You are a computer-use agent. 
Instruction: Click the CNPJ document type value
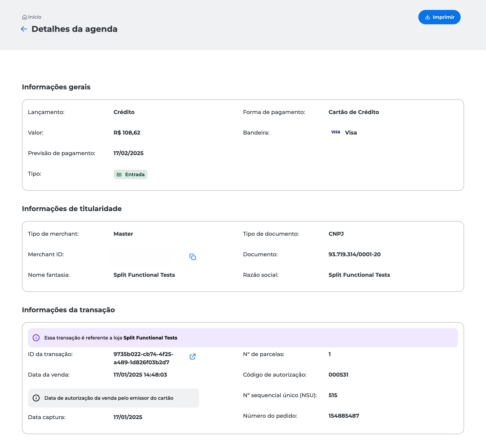[336, 234]
